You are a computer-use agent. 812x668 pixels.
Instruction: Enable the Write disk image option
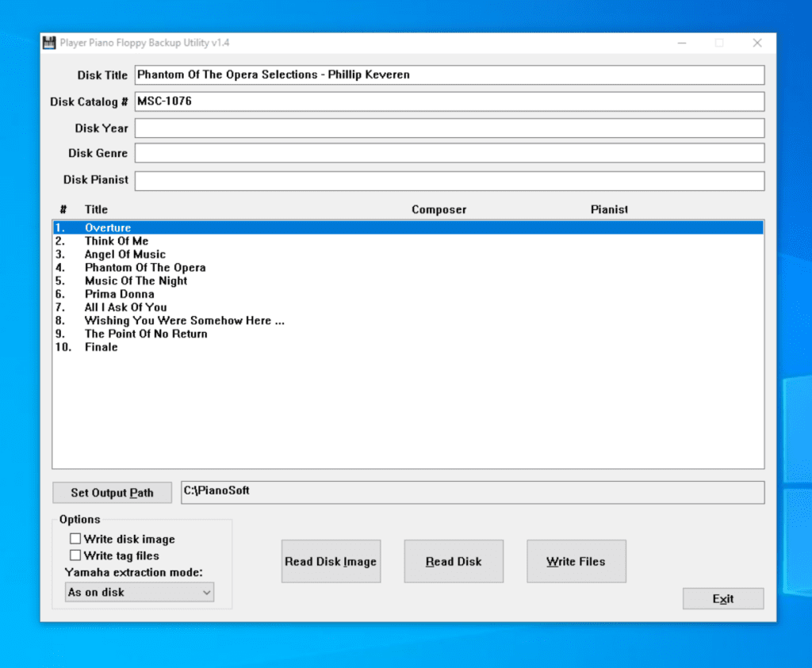(76, 538)
